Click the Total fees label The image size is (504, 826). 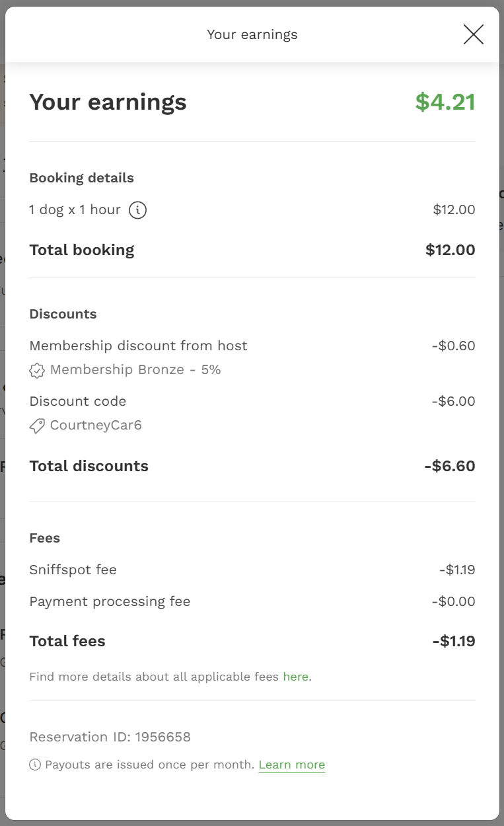67,641
